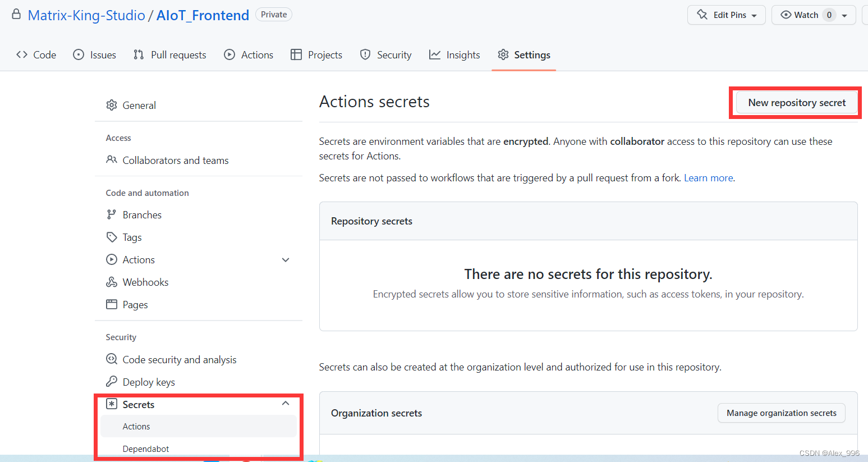Viewport: 868px width, 462px height.
Task: Open the Matrix-King-Studio organization link
Action: [x=86, y=15]
